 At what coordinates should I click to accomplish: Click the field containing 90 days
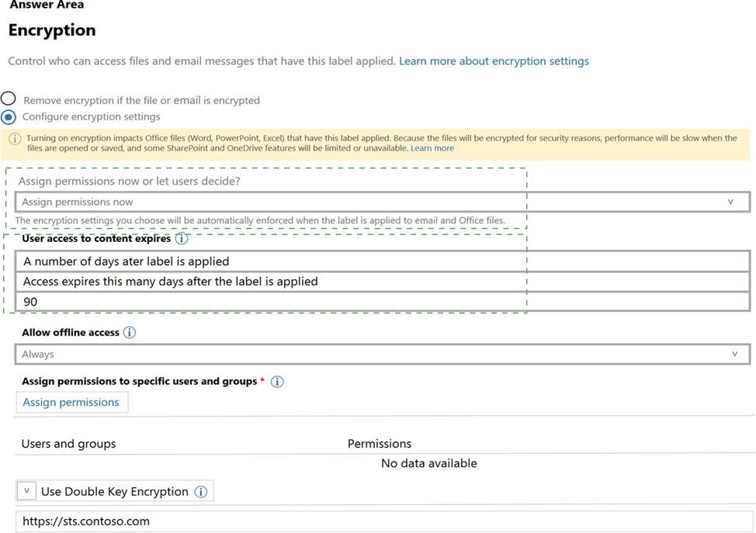382,302
